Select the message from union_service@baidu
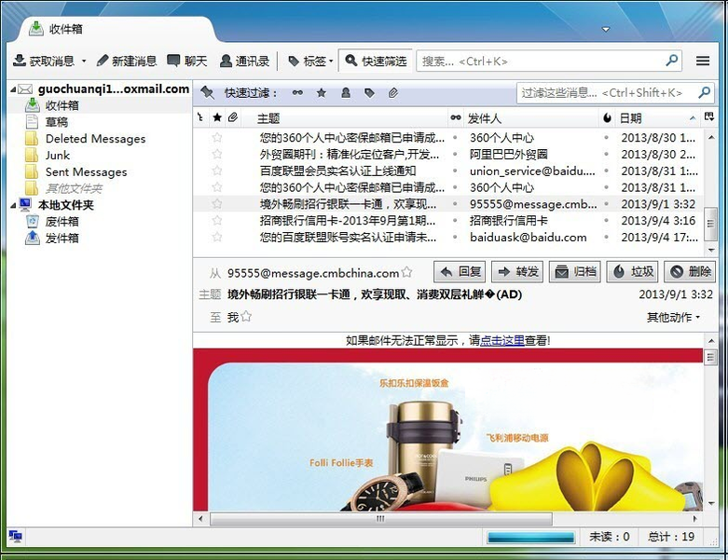The image size is (728, 560). pos(448,171)
